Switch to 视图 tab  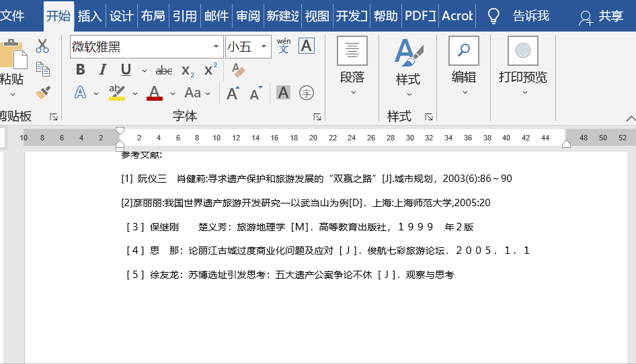[x=317, y=16]
